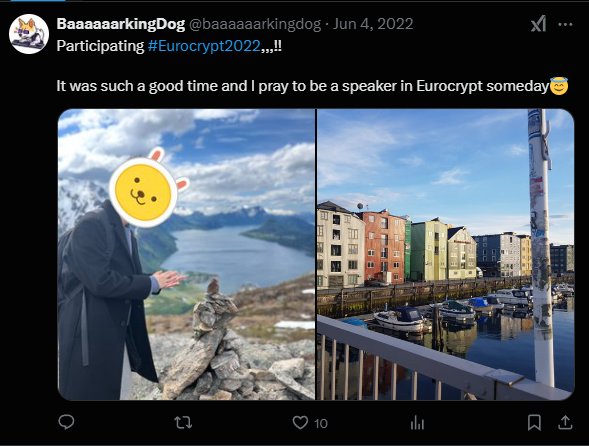The width and height of the screenshot is (589, 446).
Task: Bookmark this tweet
Action: pos(534,423)
